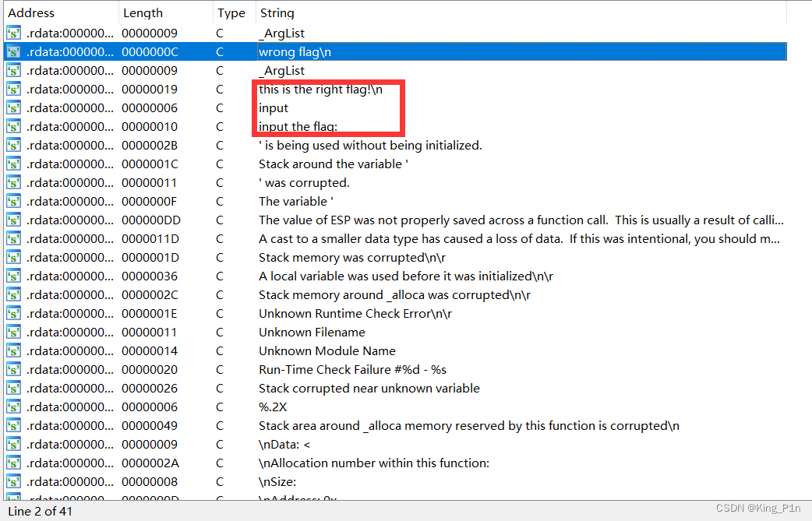
Task: Sort by the Type column header
Action: pos(231,13)
